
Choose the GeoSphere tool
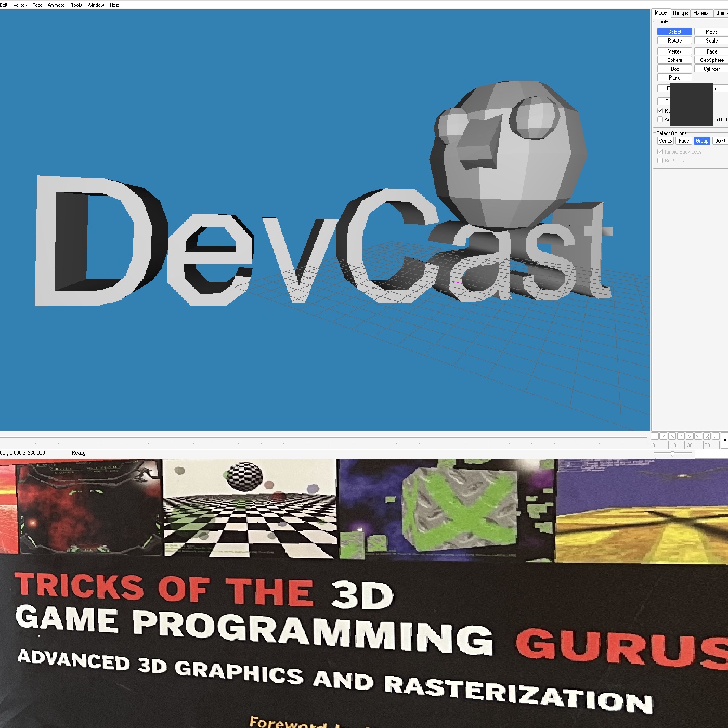(x=711, y=60)
